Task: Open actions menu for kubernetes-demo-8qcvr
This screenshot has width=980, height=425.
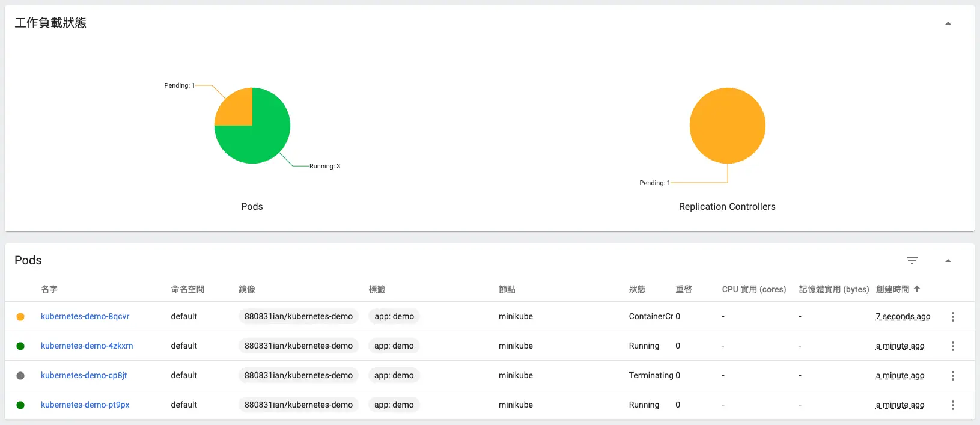Action: 952,317
